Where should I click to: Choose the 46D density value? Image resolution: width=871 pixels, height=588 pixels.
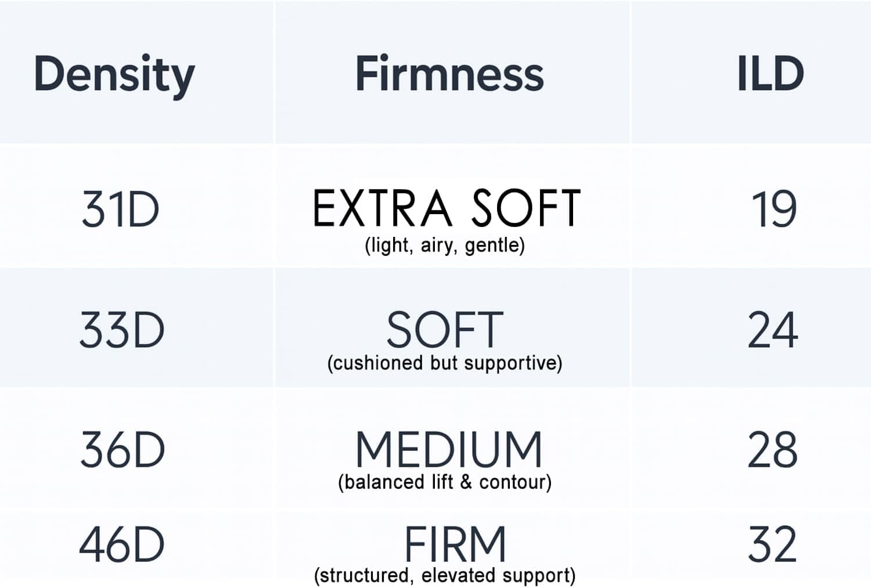(x=122, y=545)
